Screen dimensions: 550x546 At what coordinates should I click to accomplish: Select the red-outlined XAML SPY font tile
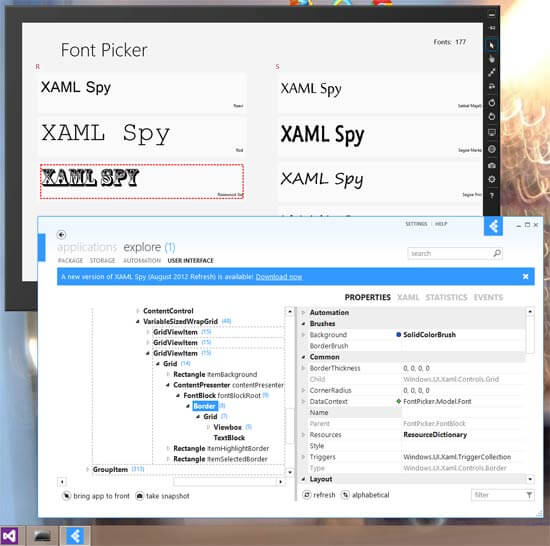coord(142,181)
